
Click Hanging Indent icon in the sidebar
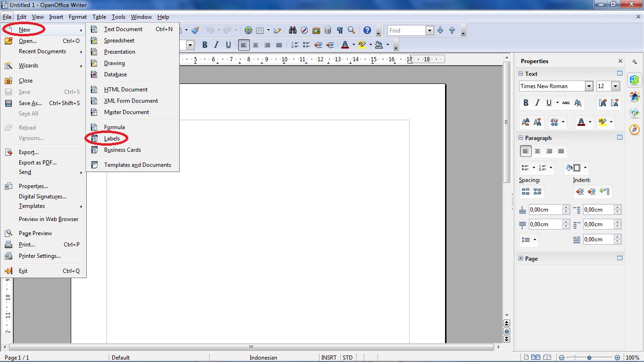point(604,192)
